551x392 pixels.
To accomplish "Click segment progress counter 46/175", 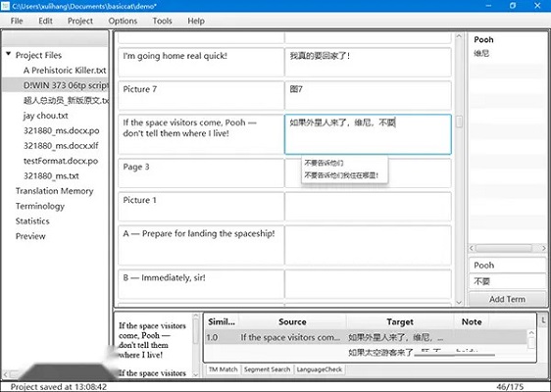I will click(x=510, y=387).
